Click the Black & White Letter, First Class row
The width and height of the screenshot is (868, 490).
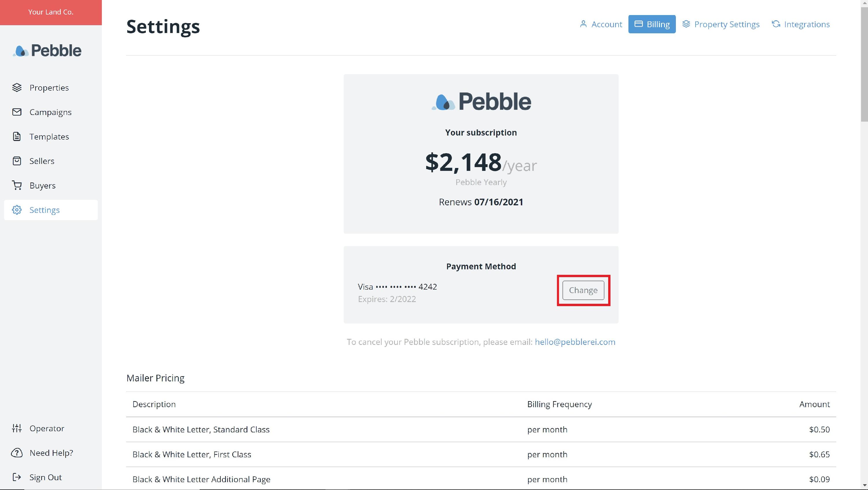click(481, 454)
